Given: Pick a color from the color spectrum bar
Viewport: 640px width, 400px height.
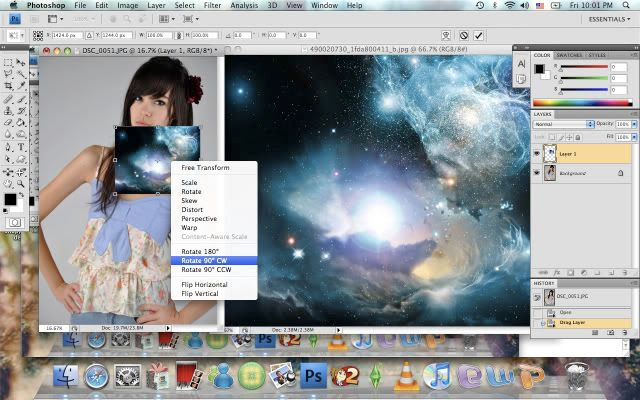Looking at the screenshot, I should (580, 102).
